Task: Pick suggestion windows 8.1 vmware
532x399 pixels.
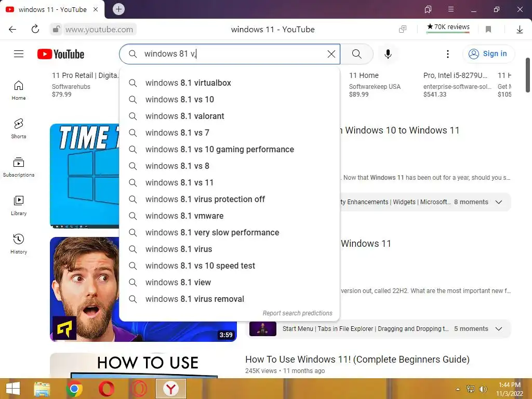Action: (x=229, y=216)
